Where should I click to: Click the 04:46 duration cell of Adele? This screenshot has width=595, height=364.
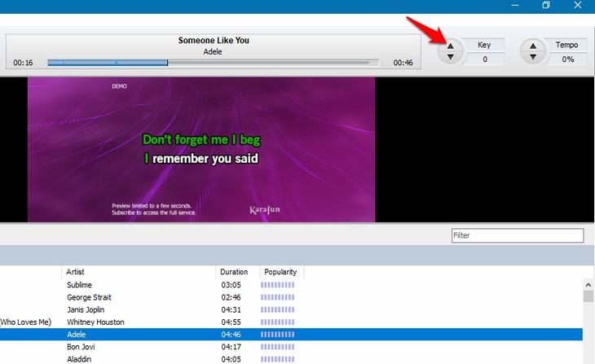click(x=231, y=335)
